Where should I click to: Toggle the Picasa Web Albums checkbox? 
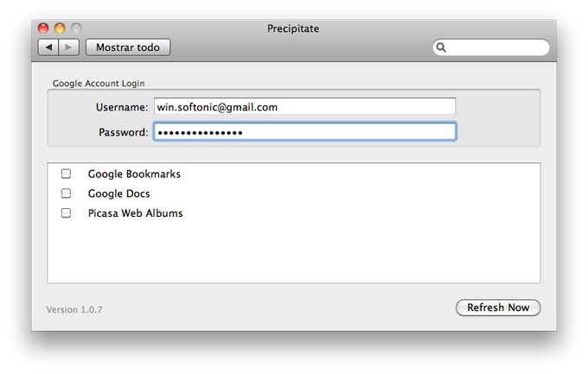click(x=66, y=212)
